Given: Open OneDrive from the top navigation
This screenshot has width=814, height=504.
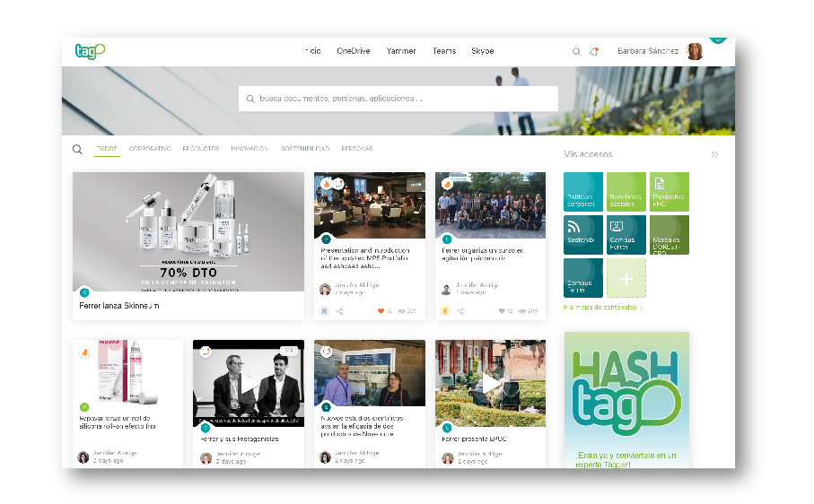Looking at the screenshot, I should pyautogui.click(x=353, y=51).
